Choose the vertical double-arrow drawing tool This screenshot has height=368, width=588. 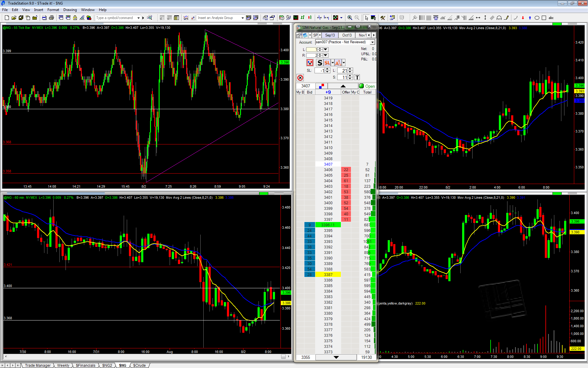[485, 18]
